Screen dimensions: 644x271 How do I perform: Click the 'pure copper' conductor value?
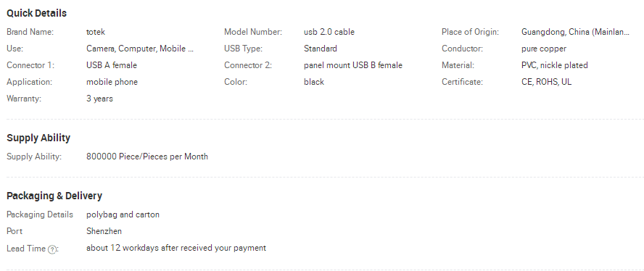(544, 49)
